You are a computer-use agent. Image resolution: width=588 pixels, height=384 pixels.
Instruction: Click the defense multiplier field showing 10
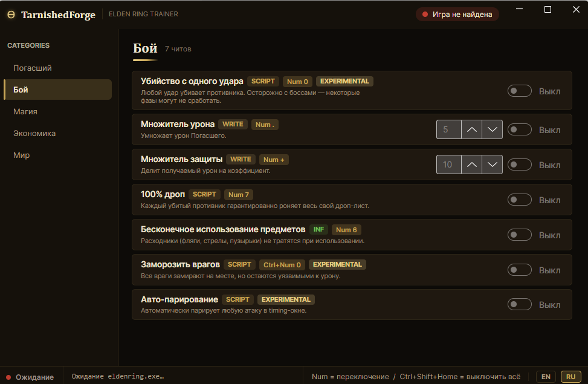tap(449, 164)
